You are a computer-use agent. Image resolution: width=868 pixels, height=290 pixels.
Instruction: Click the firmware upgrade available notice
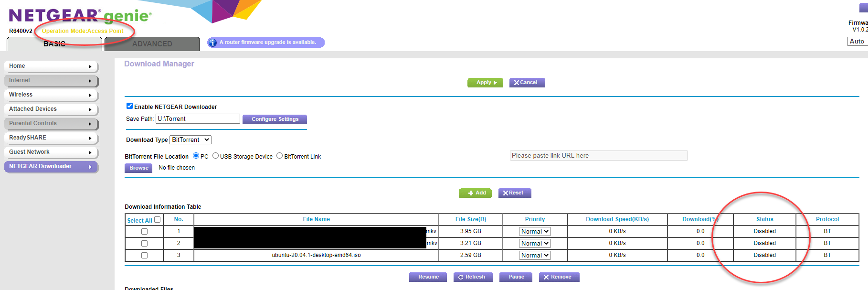266,43
